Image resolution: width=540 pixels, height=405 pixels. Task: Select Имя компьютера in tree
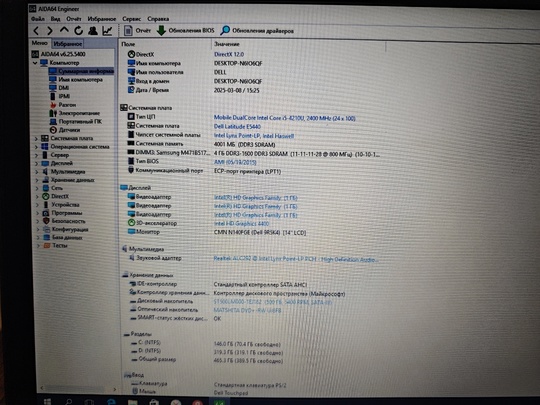pyautogui.click(x=76, y=80)
